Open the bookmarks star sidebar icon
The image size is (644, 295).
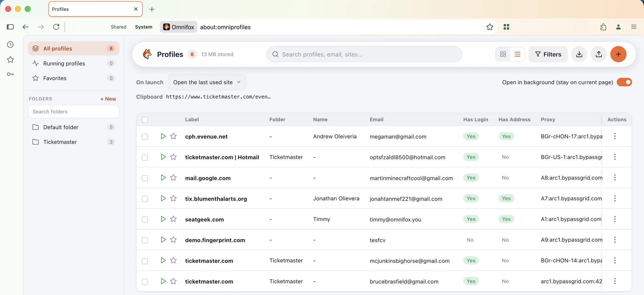tap(10, 60)
